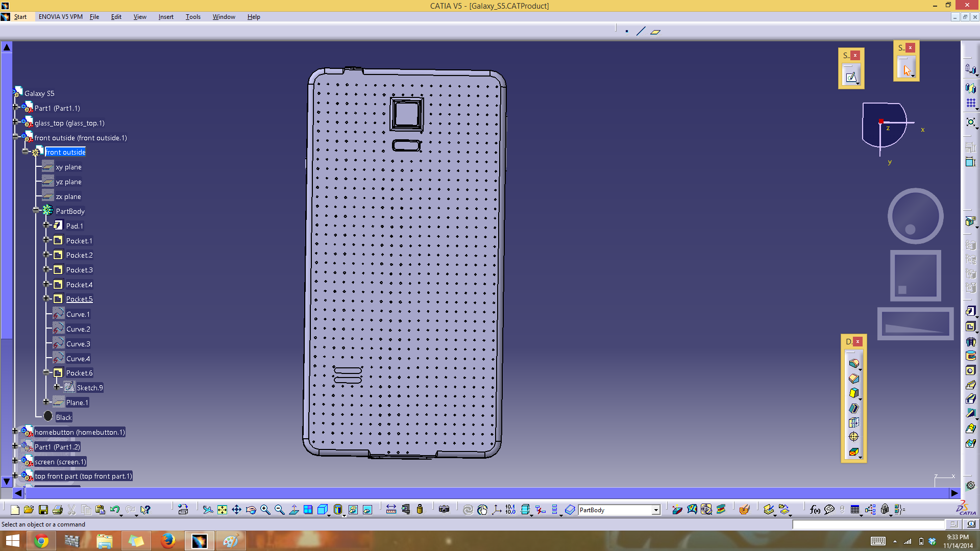Toggle Hide/Show icon in view toolbar

pyautogui.click(x=353, y=510)
